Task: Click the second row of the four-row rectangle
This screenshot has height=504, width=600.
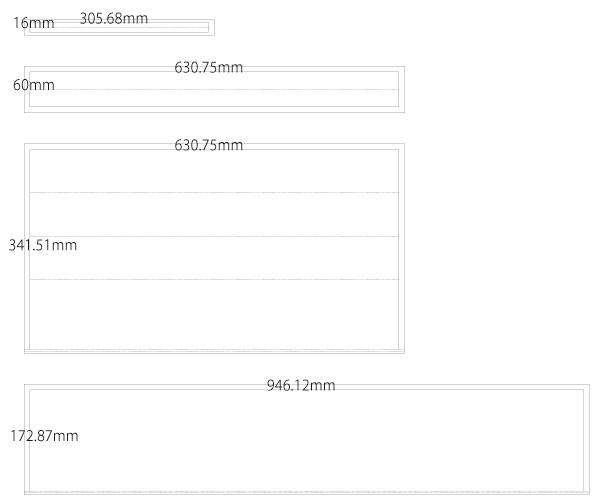Action: [214, 214]
